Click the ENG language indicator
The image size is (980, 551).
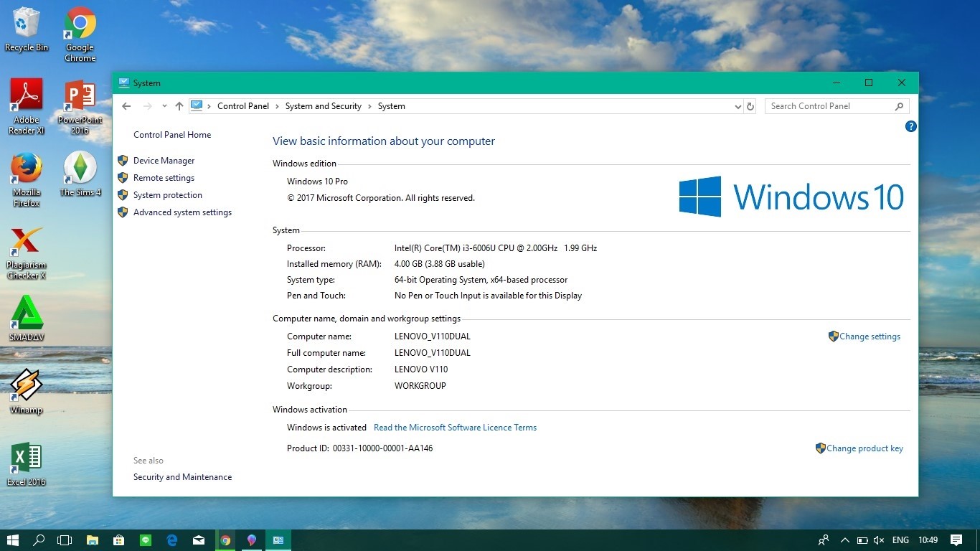coord(900,540)
